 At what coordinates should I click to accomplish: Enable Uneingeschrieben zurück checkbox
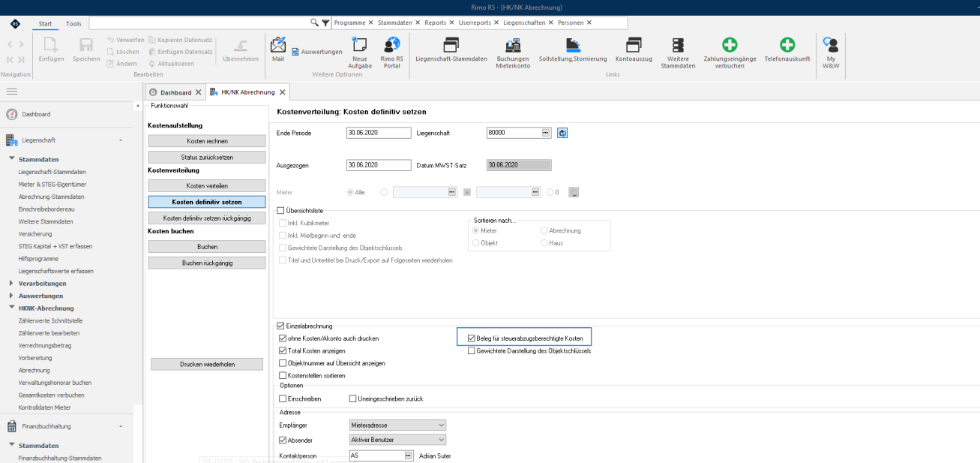pos(353,398)
